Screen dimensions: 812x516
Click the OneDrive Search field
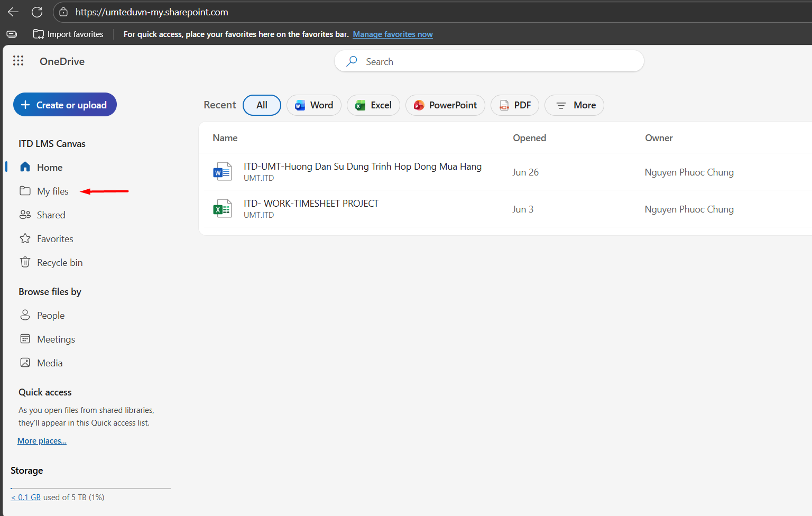(x=489, y=61)
